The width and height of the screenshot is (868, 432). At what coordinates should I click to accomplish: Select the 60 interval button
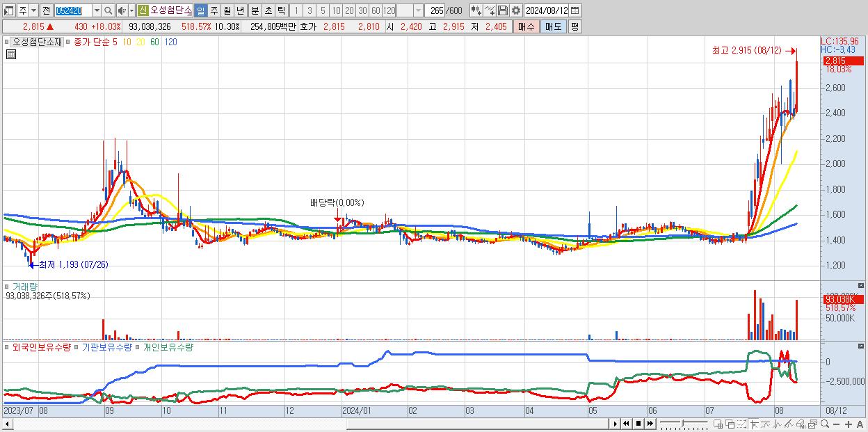coord(376,10)
